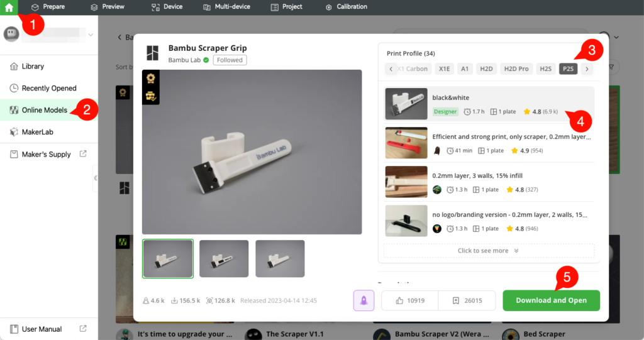This screenshot has height=340, width=644.
Task: Select the black&white print profile
Action: tap(488, 104)
